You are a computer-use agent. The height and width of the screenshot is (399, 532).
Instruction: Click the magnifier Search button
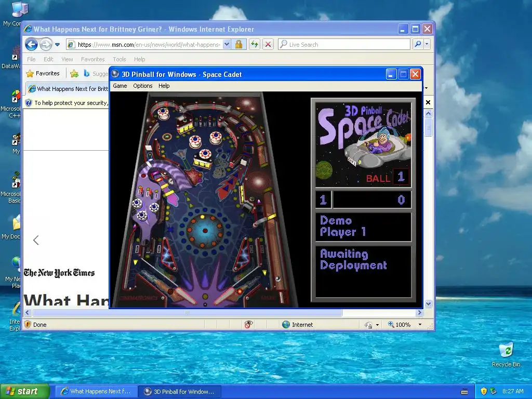[x=418, y=45]
